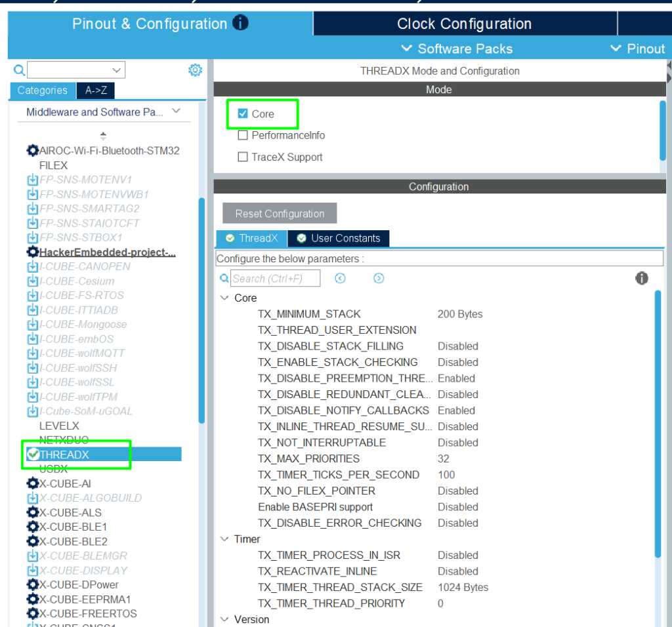Click the download icon next to I-CUBE-CANOPEN
The width and height of the screenshot is (672, 627).
(32, 267)
